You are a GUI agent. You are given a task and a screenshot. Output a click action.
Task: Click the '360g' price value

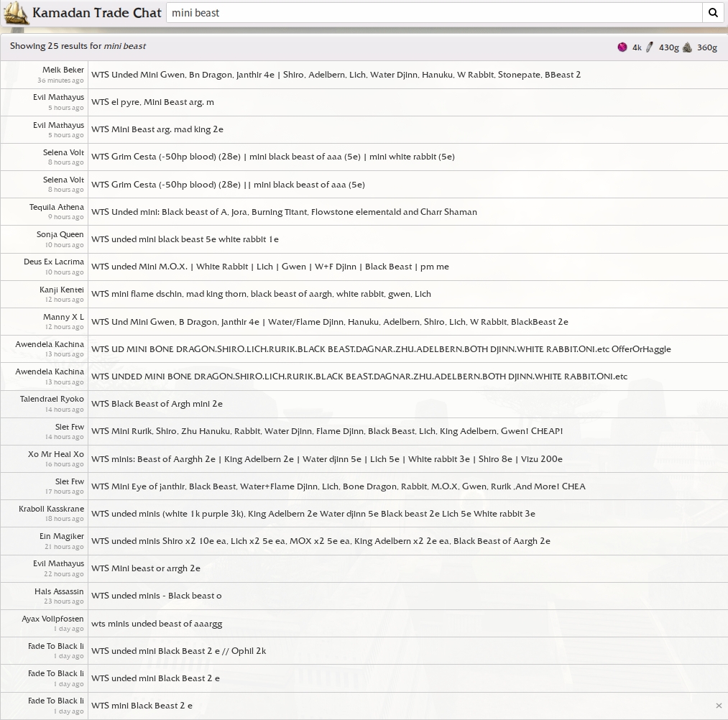(706, 47)
